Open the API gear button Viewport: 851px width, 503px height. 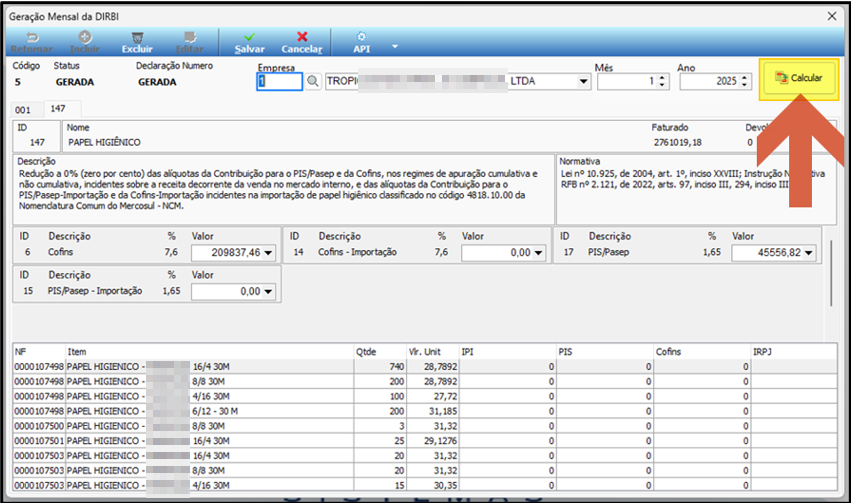click(x=361, y=42)
